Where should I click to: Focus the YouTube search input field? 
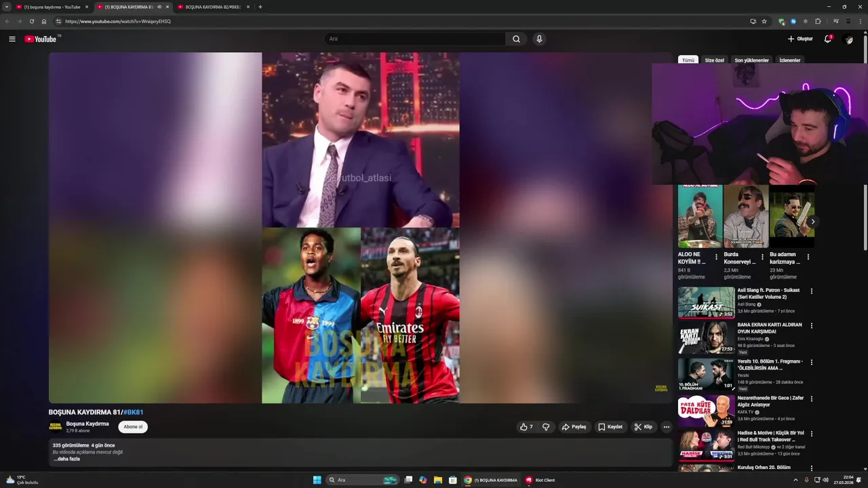click(x=414, y=39)
